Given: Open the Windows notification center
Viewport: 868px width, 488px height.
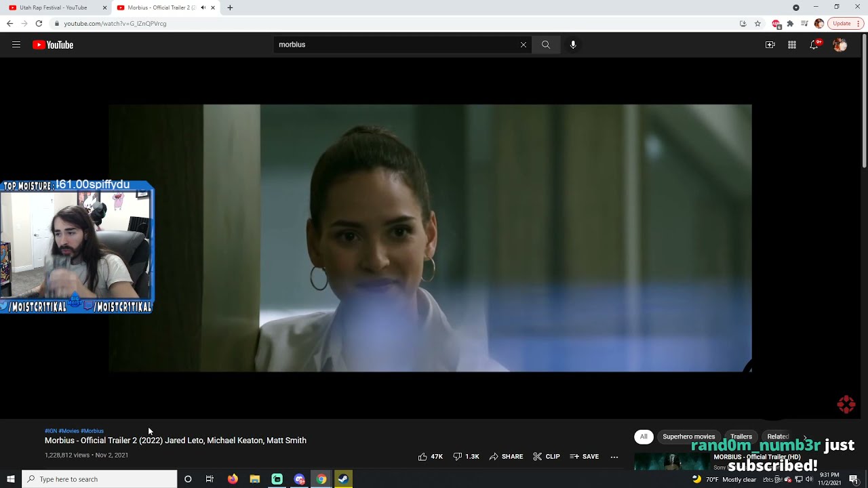Looking at the screenshot, I should point(854,479).
